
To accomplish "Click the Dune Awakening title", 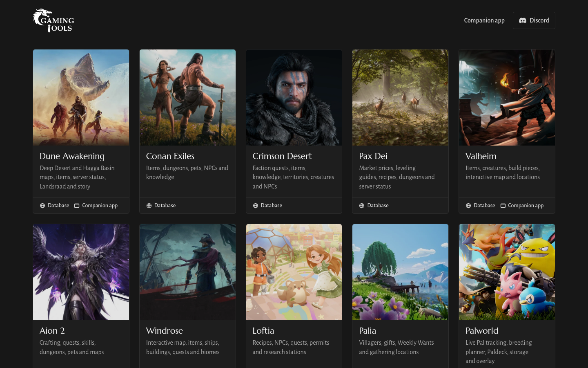I will pyautogui.click(x=72, y=156).
